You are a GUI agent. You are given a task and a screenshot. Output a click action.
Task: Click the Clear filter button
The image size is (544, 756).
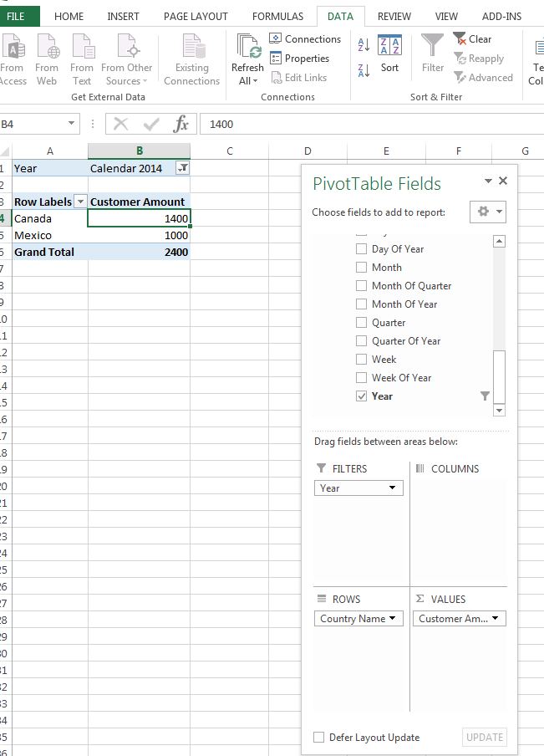(473, 39)
